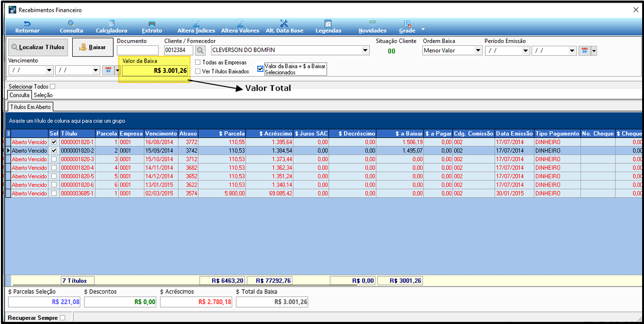Click the Valor da Baixa amount field
644x324 pixels.
pos(155,71)
